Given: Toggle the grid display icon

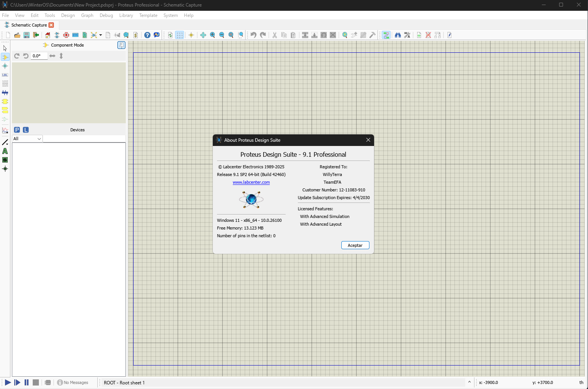Looking at the screenshot, I should coord(180,35).
